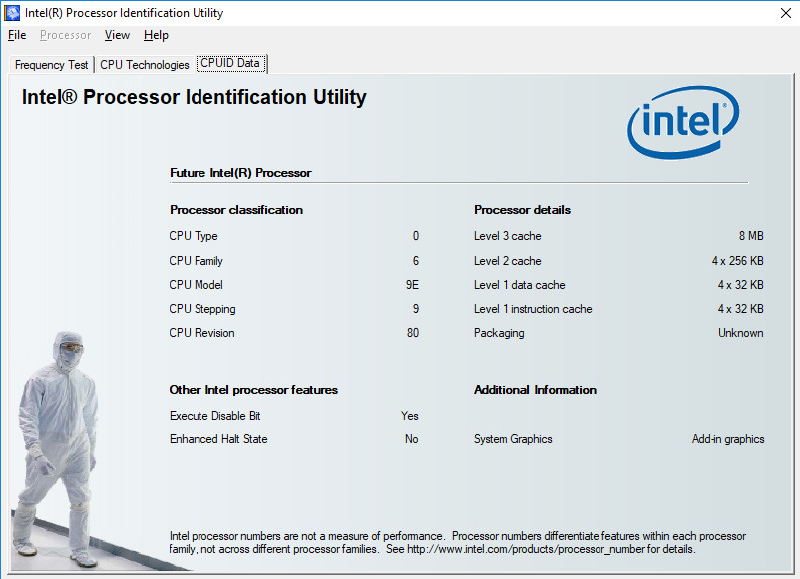The image size is (800, 579).
Task: Click the 'CPU Family' label
Action: coord(196,261)
